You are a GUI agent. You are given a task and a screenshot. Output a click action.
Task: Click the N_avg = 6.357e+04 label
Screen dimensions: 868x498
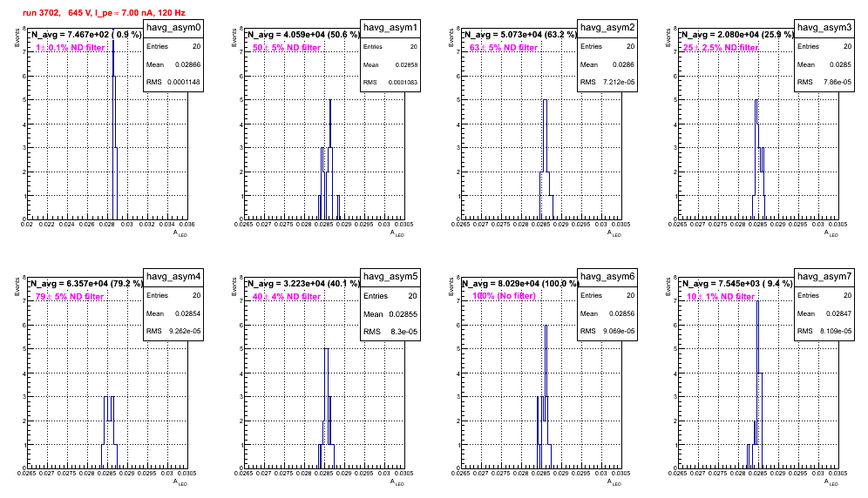[x=85, y=283]
